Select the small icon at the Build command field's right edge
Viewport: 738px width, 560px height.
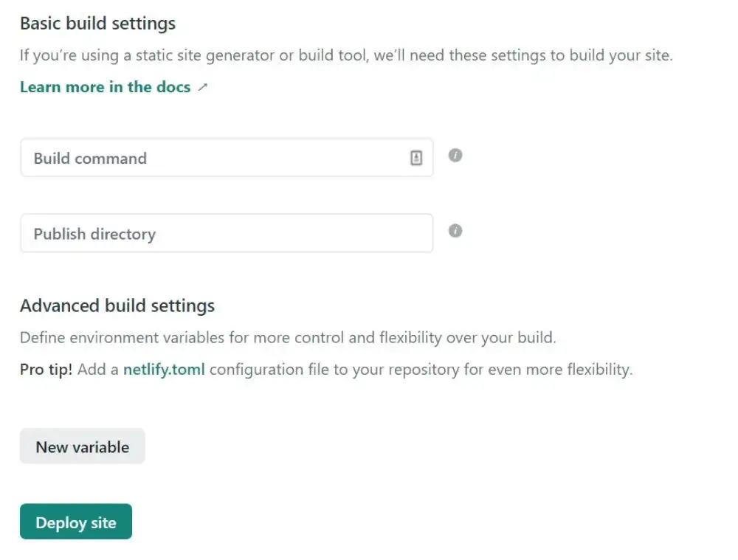(x=417, y=156)
